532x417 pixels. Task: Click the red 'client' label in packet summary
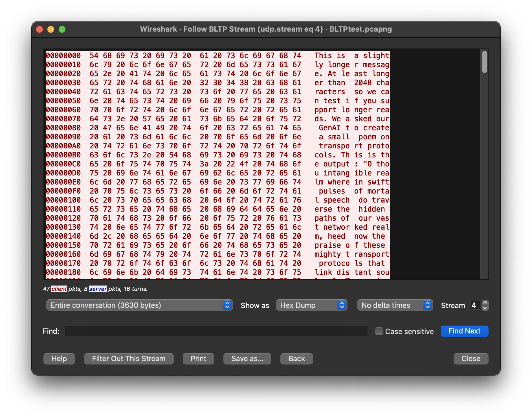click(x=59, y=289)
